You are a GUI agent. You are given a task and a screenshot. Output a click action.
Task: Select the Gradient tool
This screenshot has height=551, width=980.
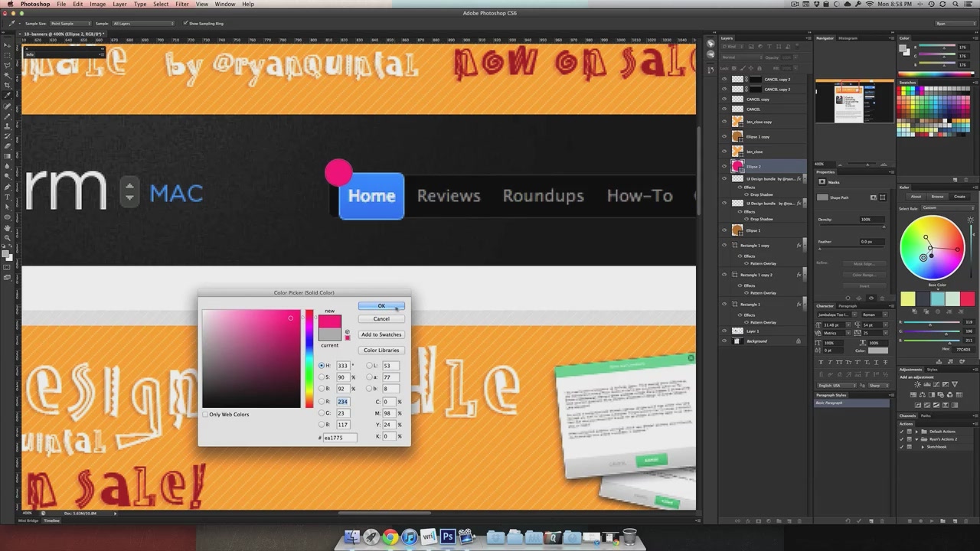point(8,155)
